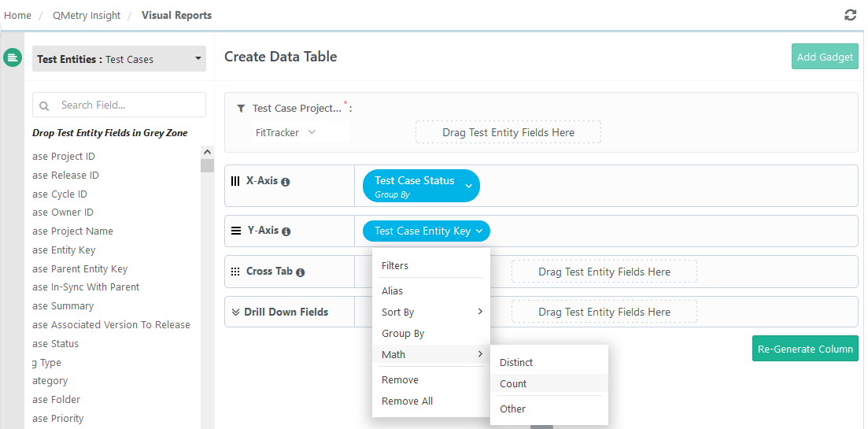Screen dimensions: 868x429
Task: Click the Drill Down Fields double-chevron icon
Action: 235,313
